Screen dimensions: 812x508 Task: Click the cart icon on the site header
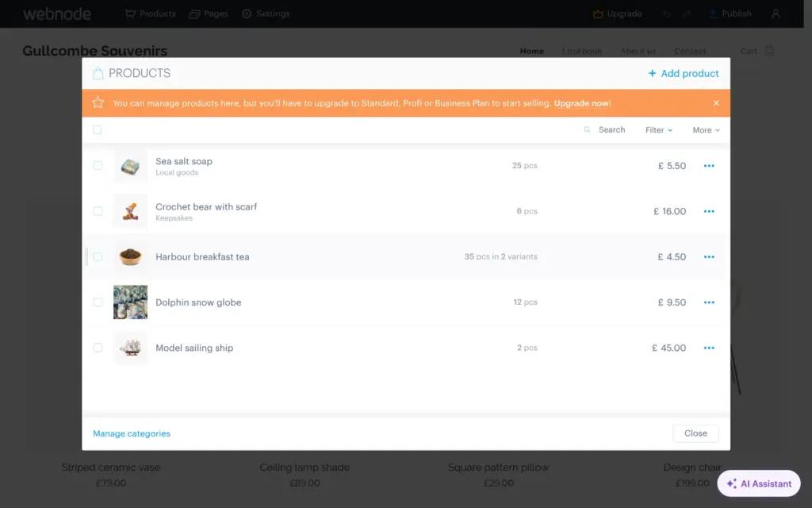tap(769, 50)
